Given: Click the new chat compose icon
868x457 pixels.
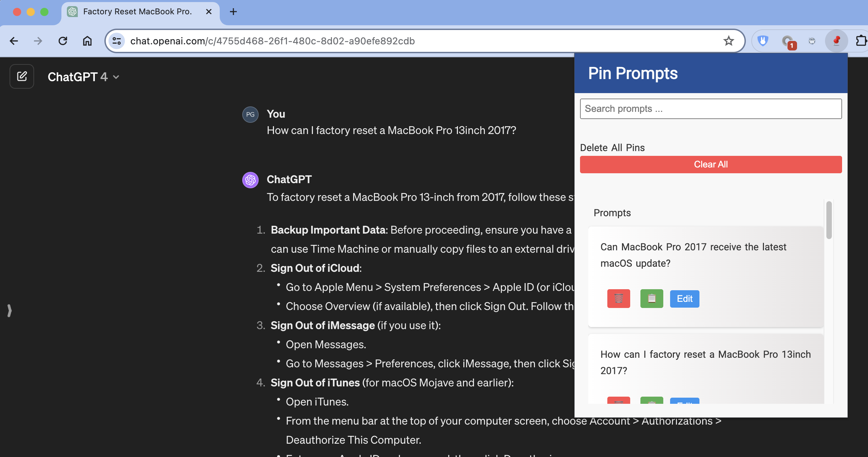Looking at the screenshot, I should tap(22, 76).
